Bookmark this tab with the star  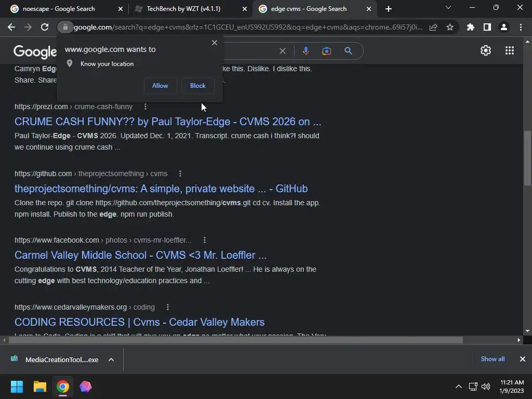point(450,27)
